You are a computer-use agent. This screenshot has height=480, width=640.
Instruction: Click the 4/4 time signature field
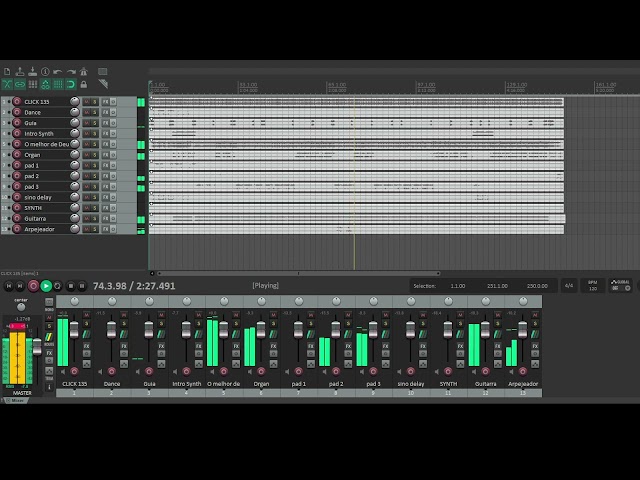(x=569, y=286)
